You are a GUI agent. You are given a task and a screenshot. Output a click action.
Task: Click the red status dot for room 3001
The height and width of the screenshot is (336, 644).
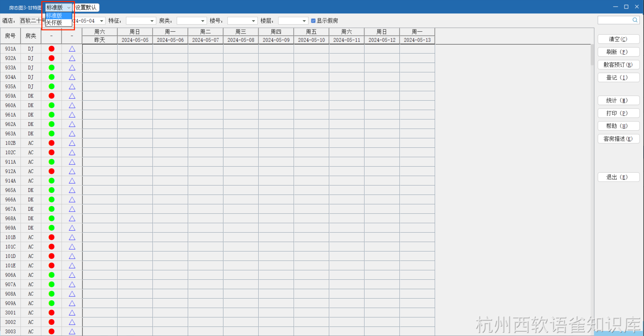click(x=52, y=313)
